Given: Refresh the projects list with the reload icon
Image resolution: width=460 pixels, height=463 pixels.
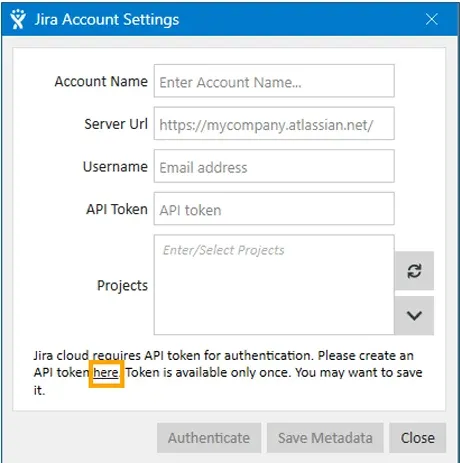Looking at the screenshot, I should [414, 271].
